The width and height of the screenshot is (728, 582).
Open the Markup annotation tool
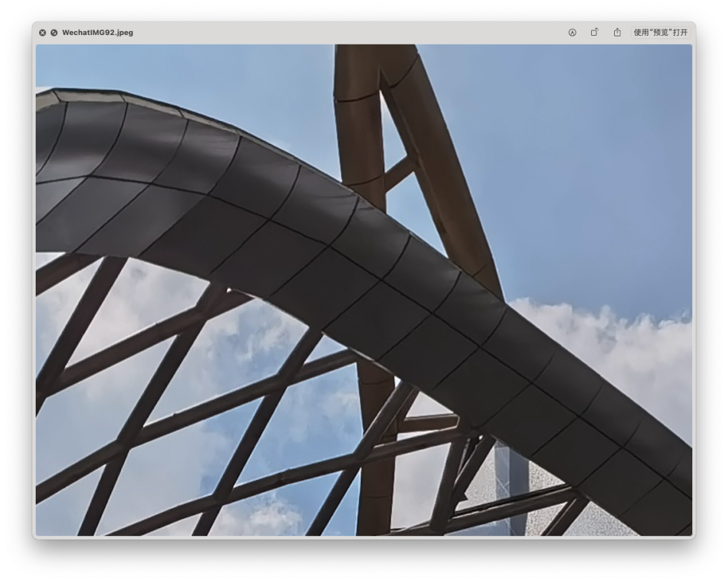point(572,32)
